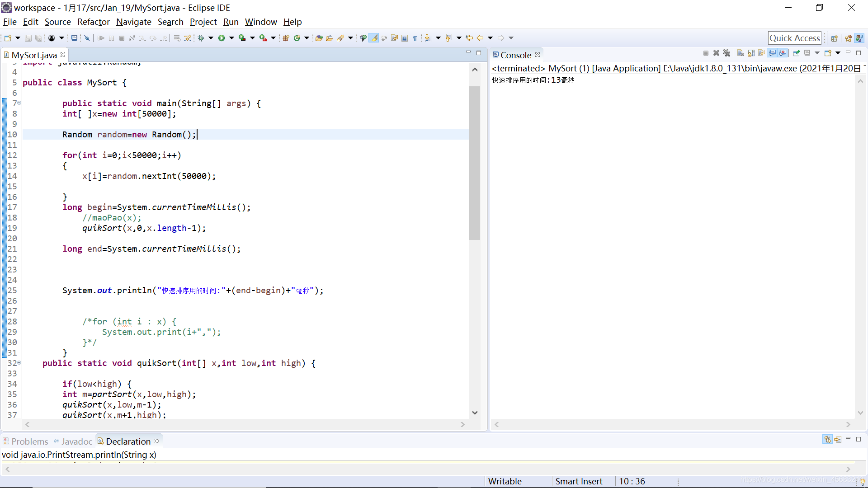This screenshot has width=868, height=488.
Task: Close the MySort.java editor tab
Action: 63,55
